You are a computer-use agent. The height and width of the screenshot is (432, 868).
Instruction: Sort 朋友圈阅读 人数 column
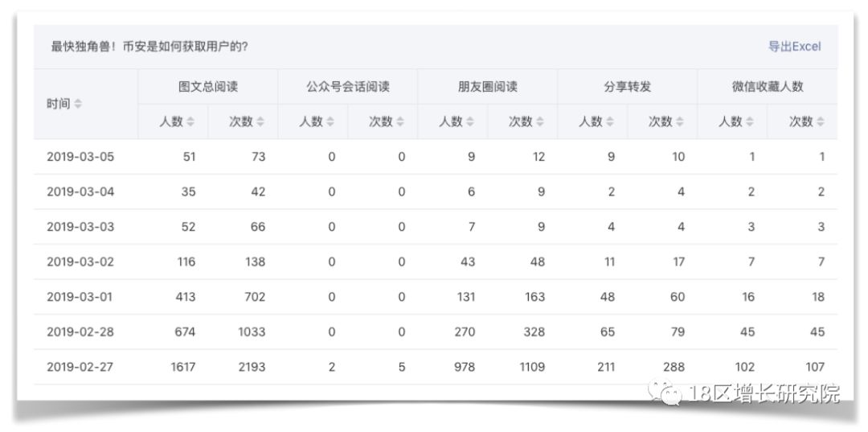470,121
